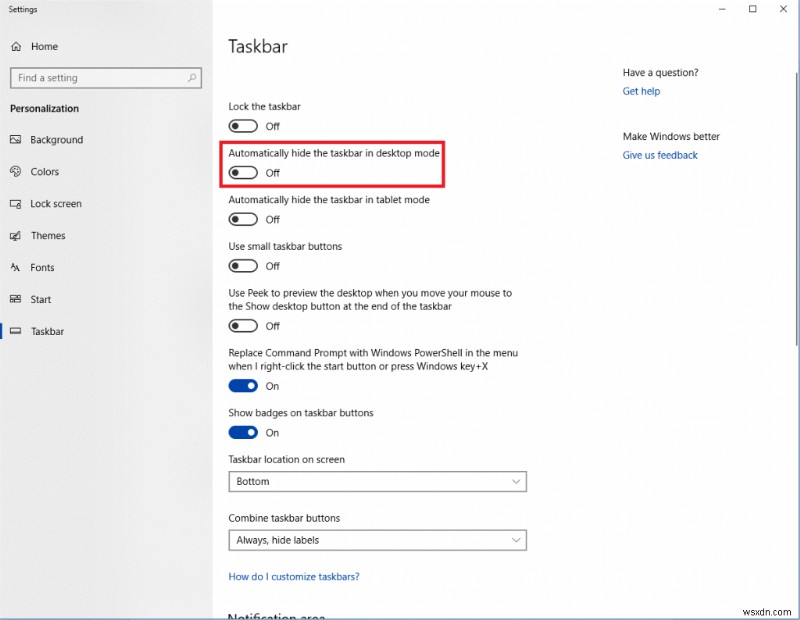
Task: Enable Use small taskbar buttons
Action: [x=242, y=265]
